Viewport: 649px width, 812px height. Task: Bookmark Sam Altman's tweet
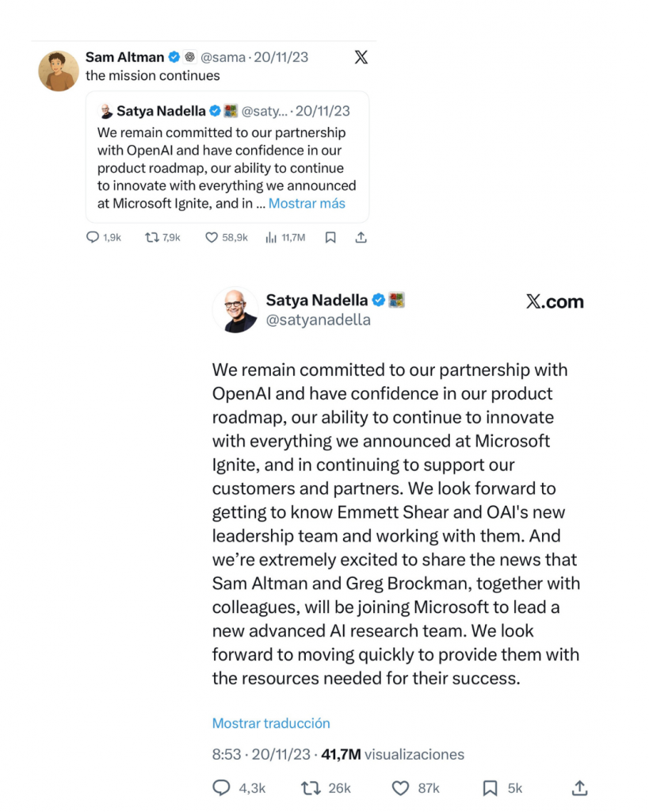[331, 237]
